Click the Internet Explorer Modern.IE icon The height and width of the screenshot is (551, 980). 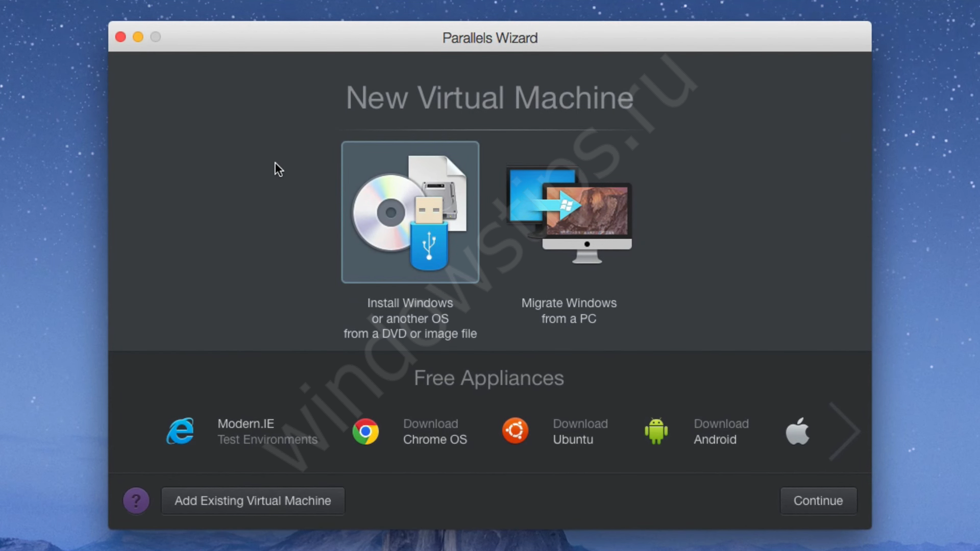[180, 431]
